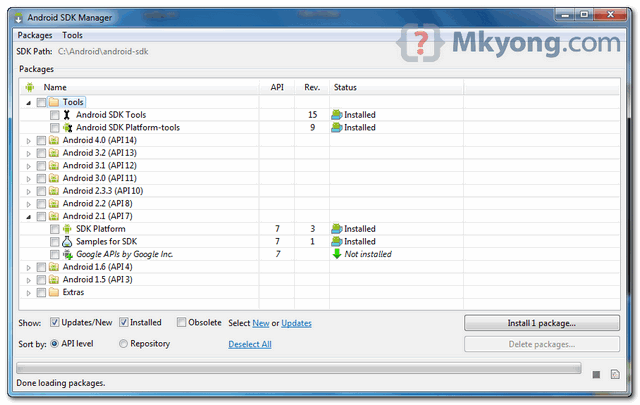Click the Android 1.6 (API 4) folder icon
Screen dimensions: 640x405
pos(54,267)
